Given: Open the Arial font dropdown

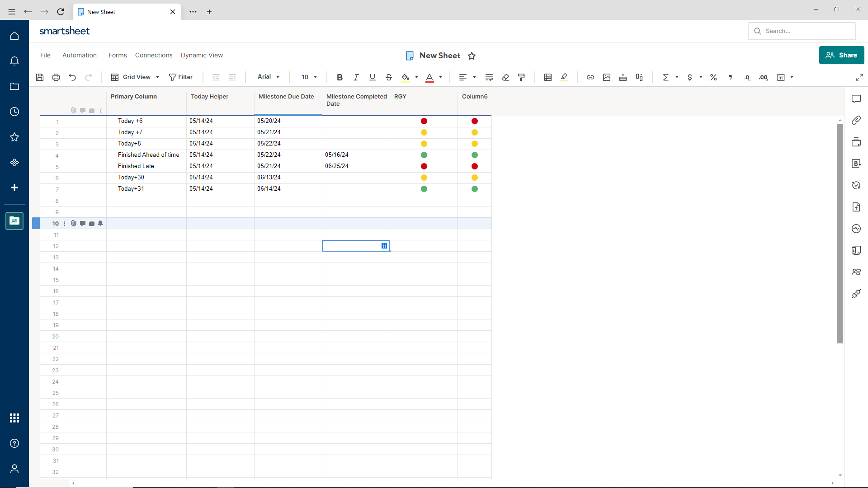Looking at the screenshot, I should click(x=269, y=77).
